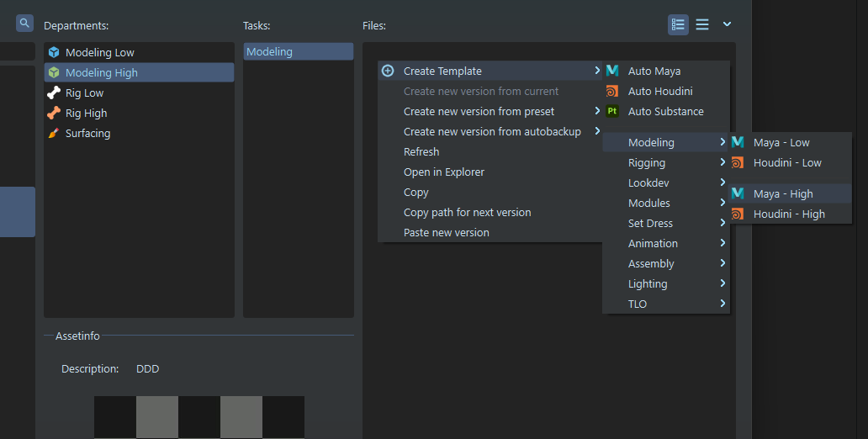Click the Substance Pt icon
This screenshot has height=439, width=868.
coord(612,112)
